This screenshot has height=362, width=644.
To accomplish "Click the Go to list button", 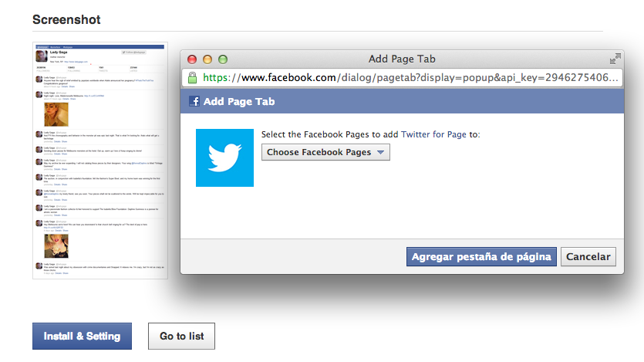I will [181, 337].
